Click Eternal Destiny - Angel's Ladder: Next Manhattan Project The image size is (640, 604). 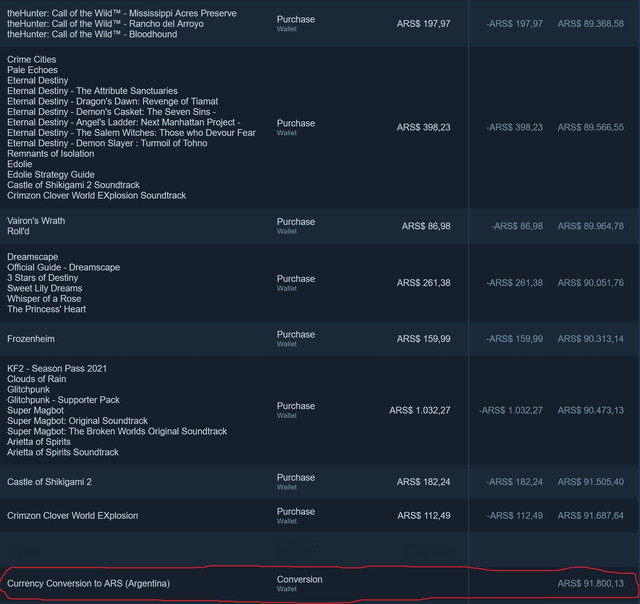click(x=123, y=122)
